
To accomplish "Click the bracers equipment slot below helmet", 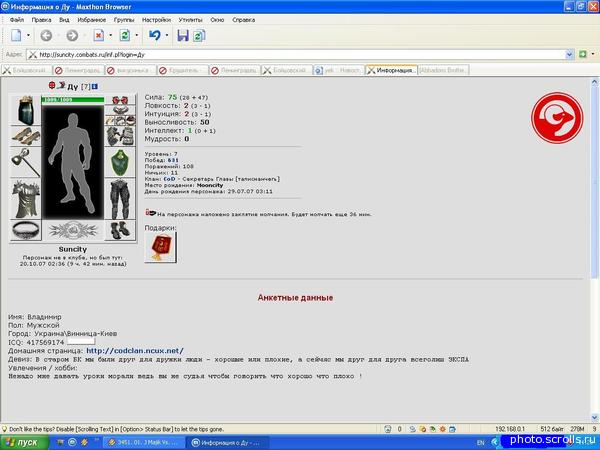I will [x=25, y=136].
